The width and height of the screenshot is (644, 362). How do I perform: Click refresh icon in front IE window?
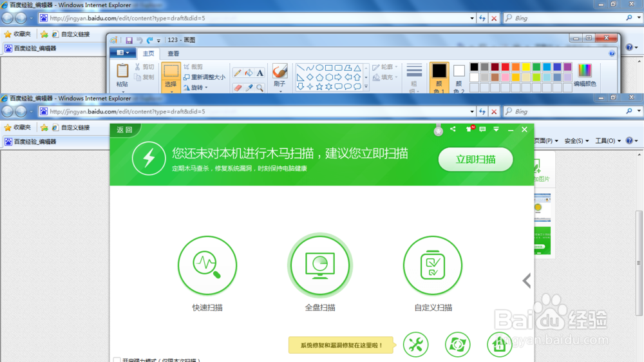tap(482, 111)
